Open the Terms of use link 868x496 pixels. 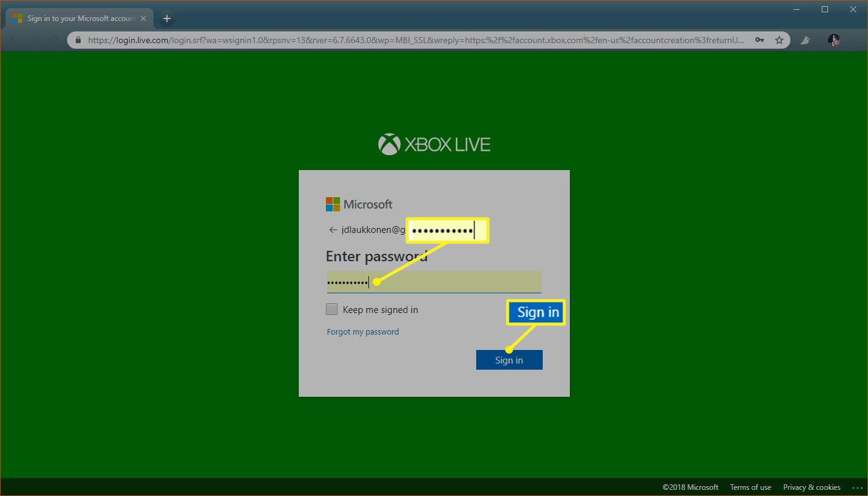[750, 487]
